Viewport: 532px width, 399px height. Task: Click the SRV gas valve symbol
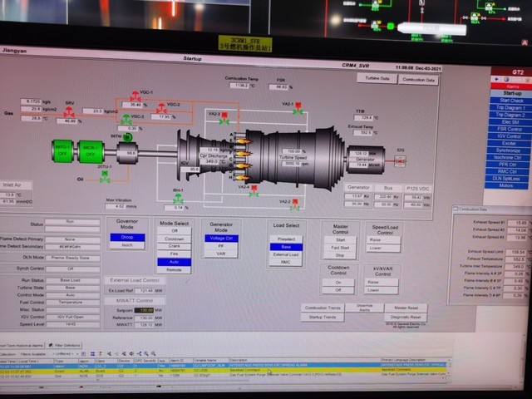click(69, 111)
